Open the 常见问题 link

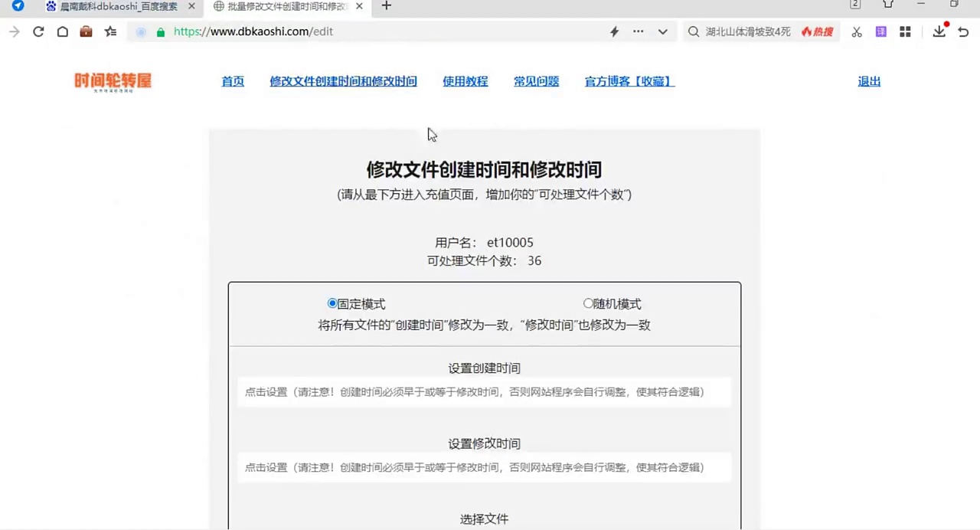coord(536,81)
